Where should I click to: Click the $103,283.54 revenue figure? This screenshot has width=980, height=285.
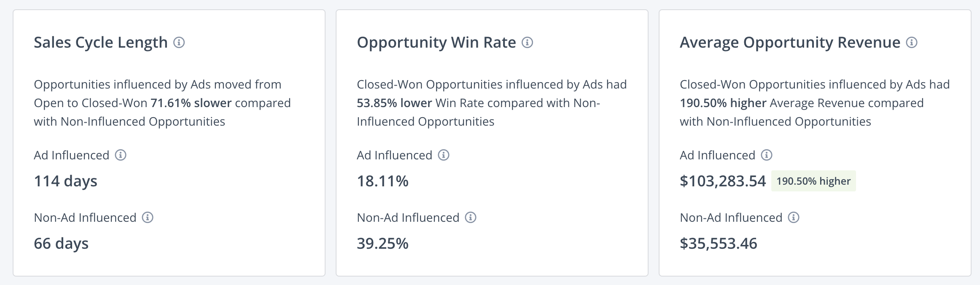point(723,181)
